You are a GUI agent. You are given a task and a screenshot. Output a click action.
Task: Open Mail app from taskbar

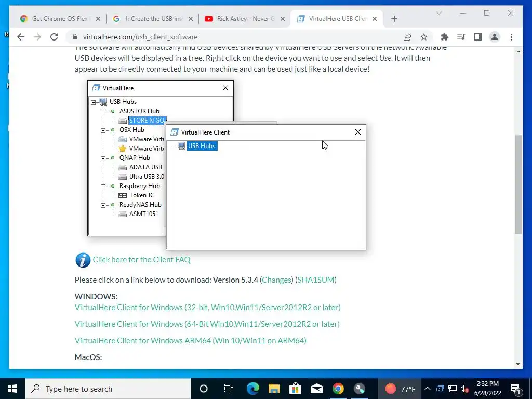(316, 389)
